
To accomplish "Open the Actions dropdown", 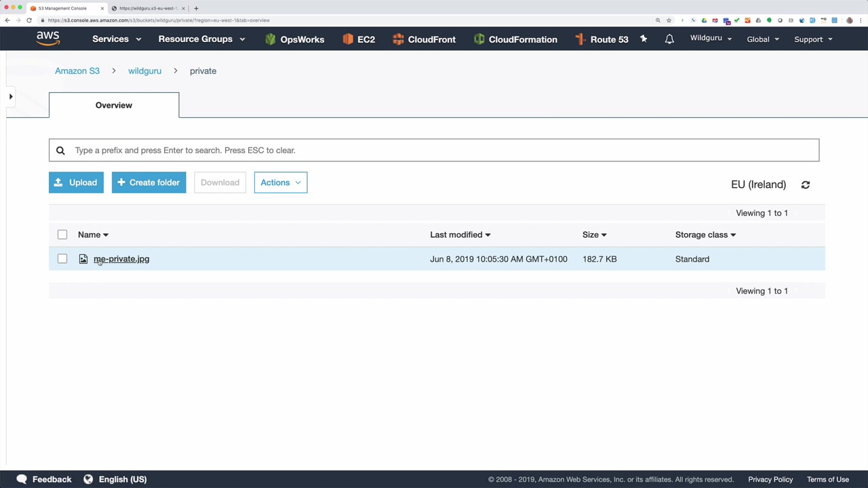I will (x=281, y=182).
